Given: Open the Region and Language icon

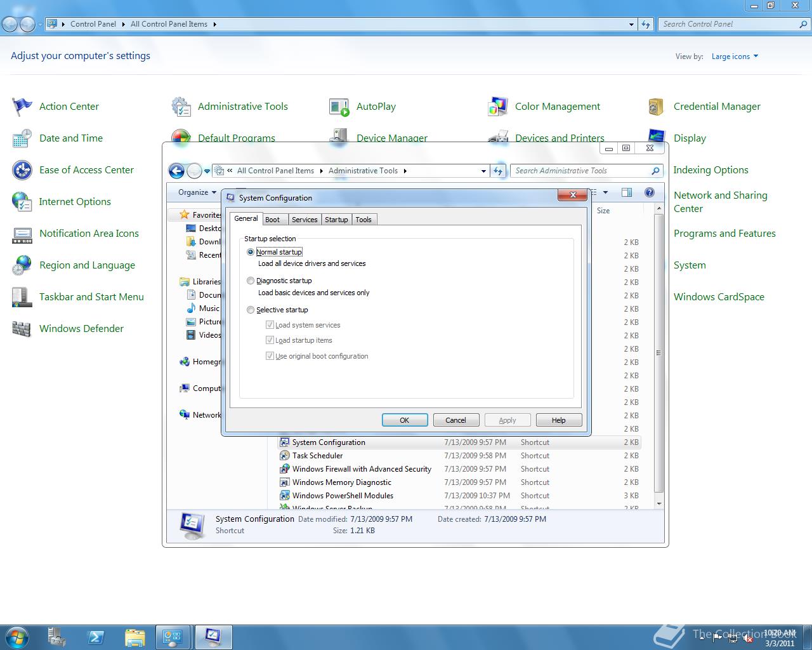Looking at the screenshot, I should point(22,265).
